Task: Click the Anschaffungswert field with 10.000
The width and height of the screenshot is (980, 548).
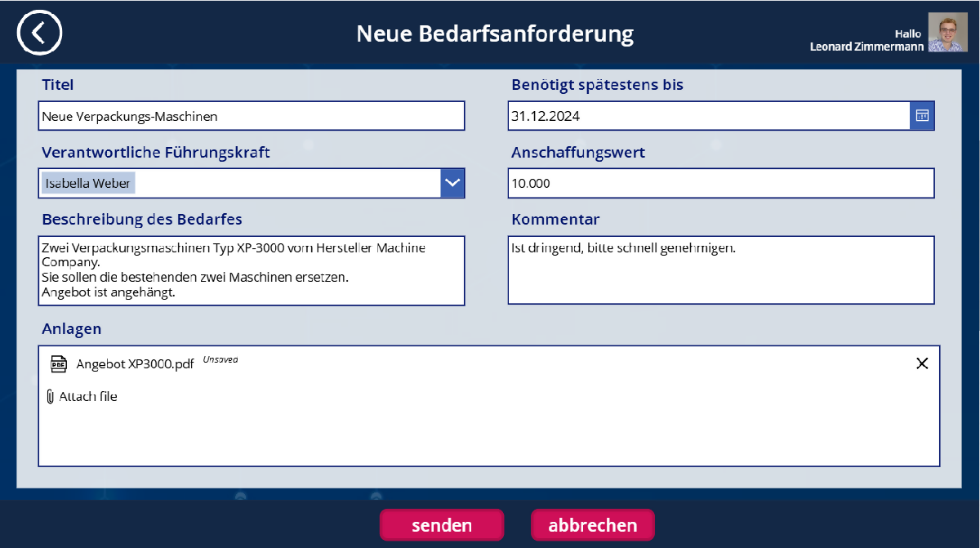Action: [x=720, y=183]
